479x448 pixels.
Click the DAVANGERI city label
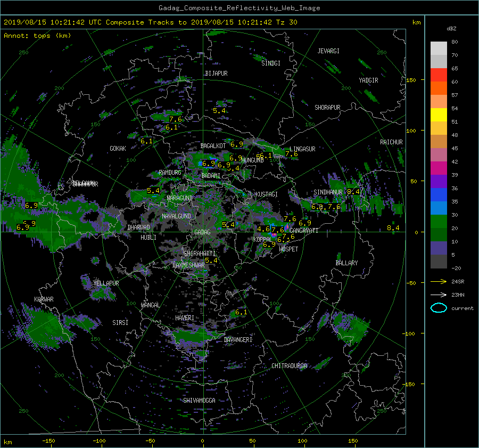click(238, 340)
